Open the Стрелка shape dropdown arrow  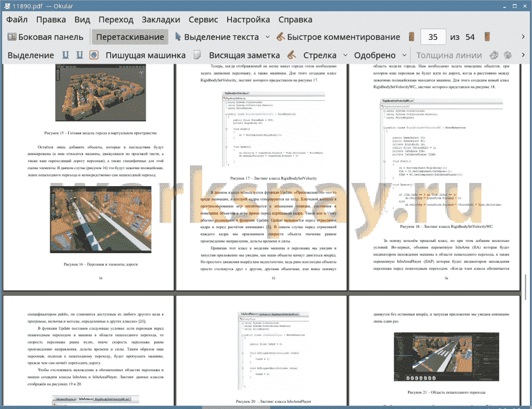click(345, 55)
